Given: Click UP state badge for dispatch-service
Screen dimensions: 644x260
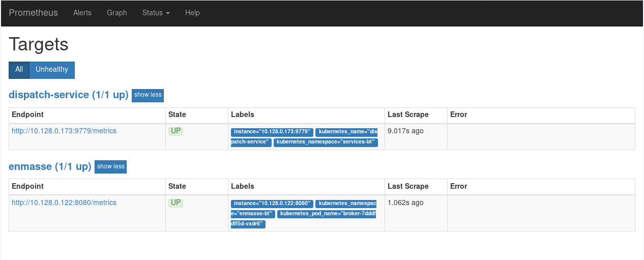Looking at the screenshot, I should coord(175,131).
